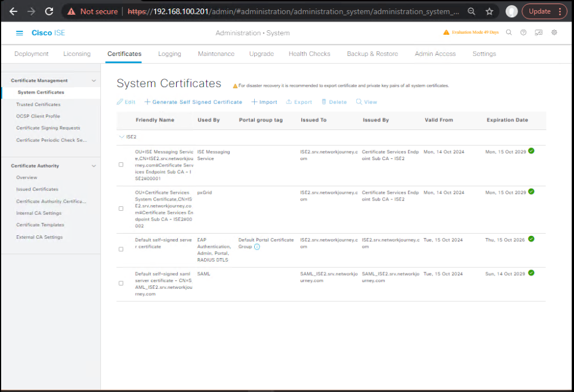Click the Used By column header
The width and height of the screenshot is (574, 392).
(x=209, y=120)
